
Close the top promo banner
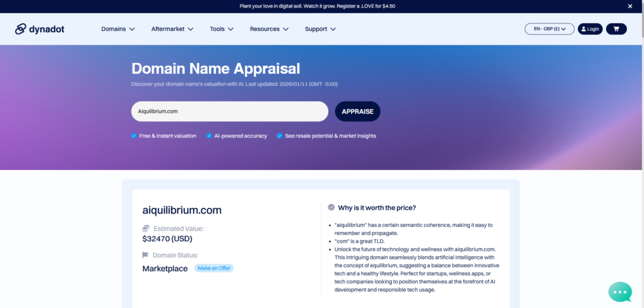coord(630,6)
